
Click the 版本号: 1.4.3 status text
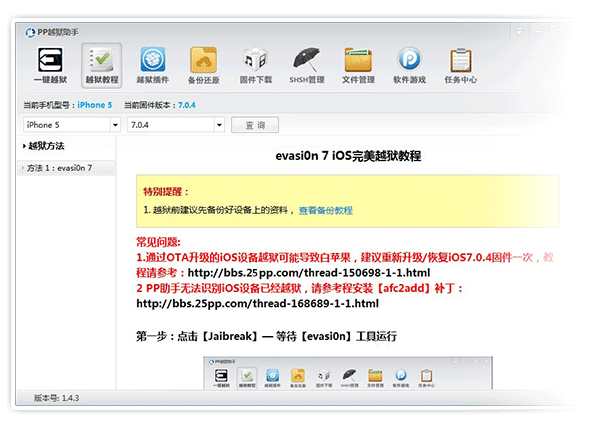click(56, 398)
